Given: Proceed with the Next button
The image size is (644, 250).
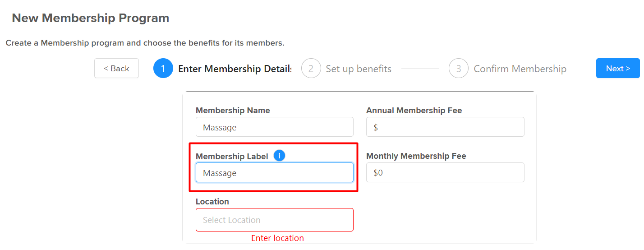Looking at the screenshot, I should tap(618, 68).
